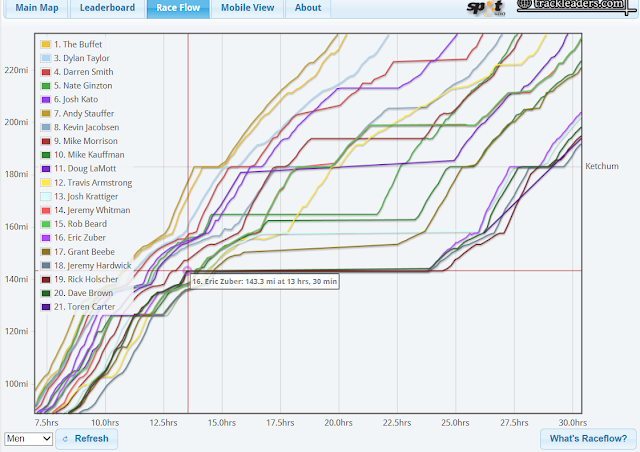Select legend entry 12. Travis Armstrong
This screenshot has width=640, height=452.
pyautogui.click(x=93, y=183)
